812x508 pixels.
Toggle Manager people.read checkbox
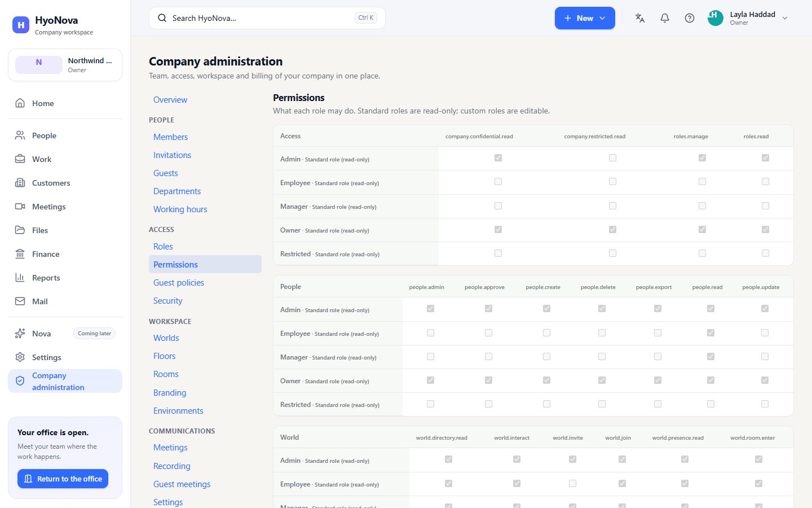pos(710,357)
